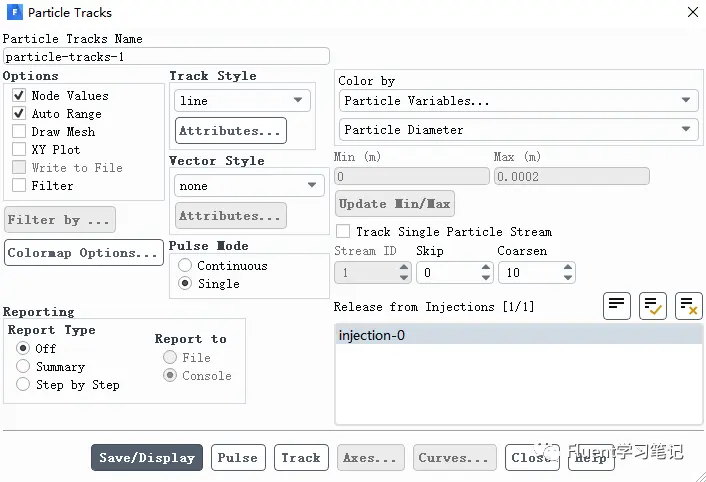The height and width of the screenshot is (482, 706).
Task: Select all injections with the checkmark list icon
Action: (x=652, y=306)
